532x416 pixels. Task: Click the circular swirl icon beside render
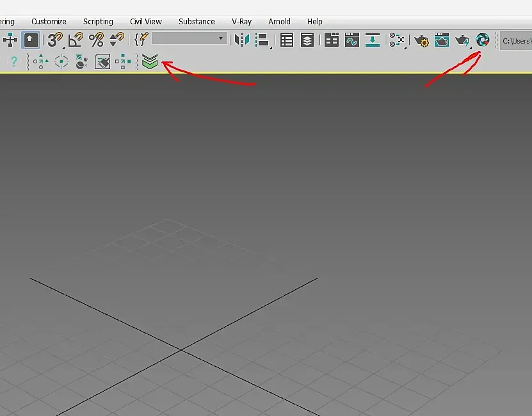483,40
